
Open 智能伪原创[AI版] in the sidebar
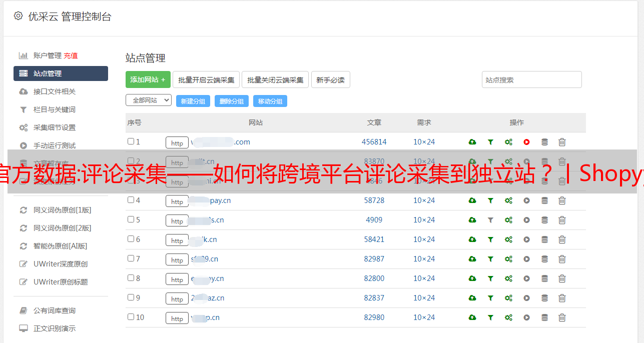[61, 246]
